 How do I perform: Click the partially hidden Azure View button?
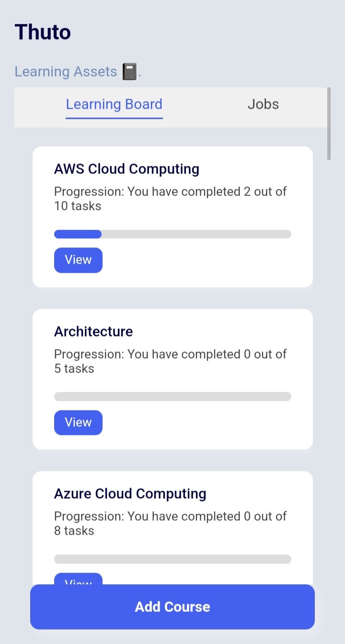(x=78, y=579)
